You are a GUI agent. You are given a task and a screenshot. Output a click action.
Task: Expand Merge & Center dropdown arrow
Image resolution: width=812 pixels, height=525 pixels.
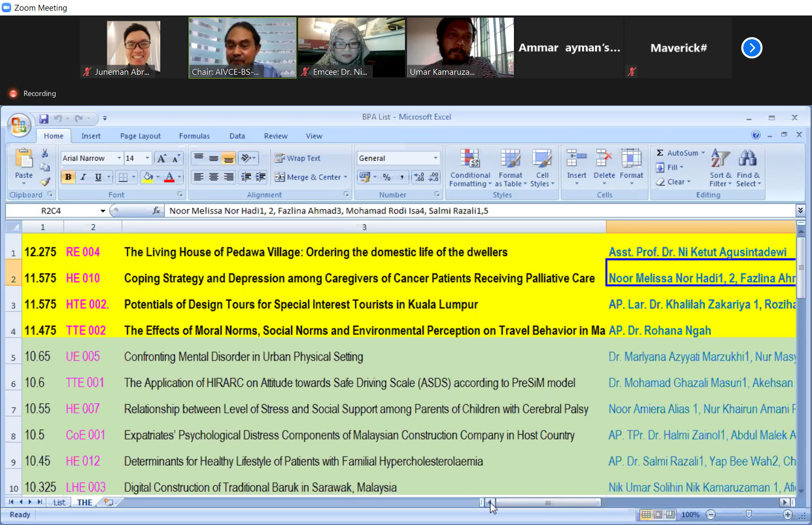[x=346, y=177]
